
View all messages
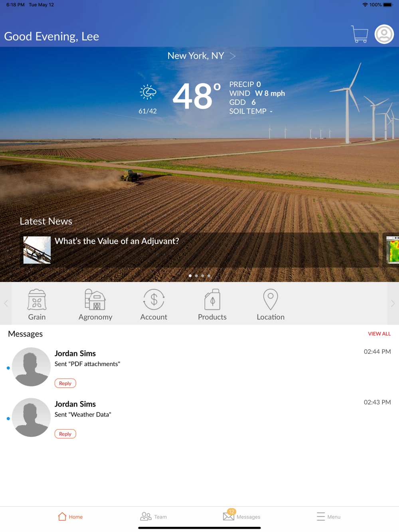point(379,334)
